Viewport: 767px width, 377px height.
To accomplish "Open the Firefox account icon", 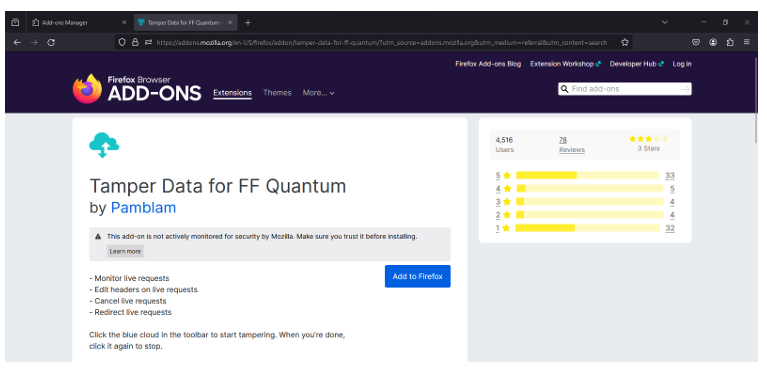I will tap(713, 43).
